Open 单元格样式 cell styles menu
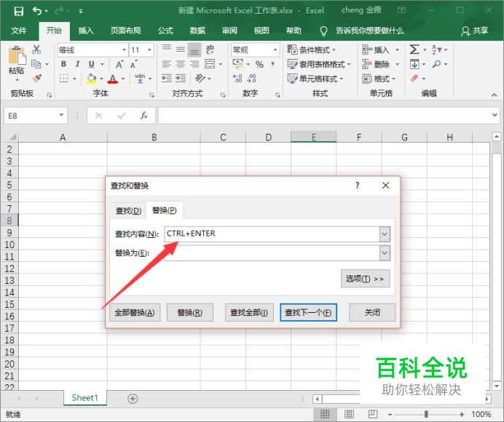The image size is (504, 422). (315, 79)
